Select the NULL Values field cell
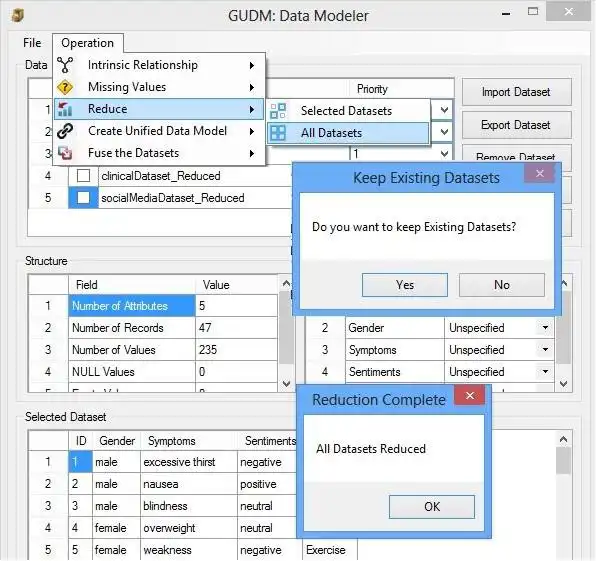This screenshot has width=596, height=561. [132, 372]
